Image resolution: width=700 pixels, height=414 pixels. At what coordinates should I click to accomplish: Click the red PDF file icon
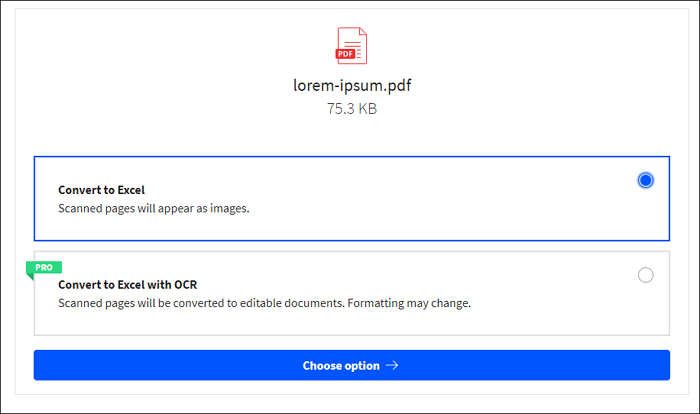351,44
